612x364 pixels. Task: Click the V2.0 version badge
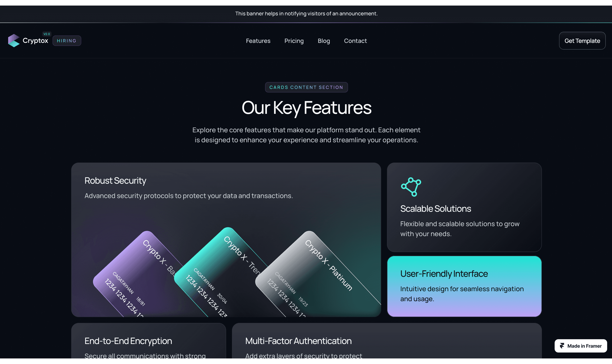47,34
